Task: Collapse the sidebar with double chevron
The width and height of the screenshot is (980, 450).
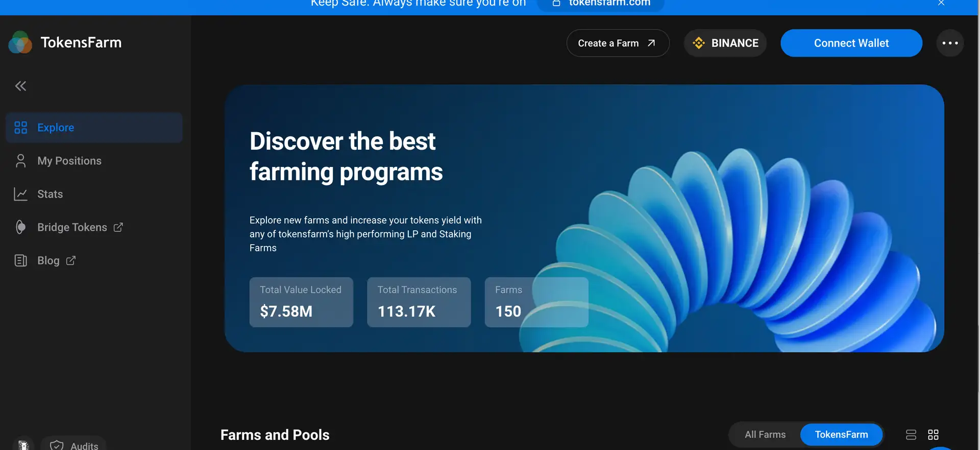Action: pos(20,86)
